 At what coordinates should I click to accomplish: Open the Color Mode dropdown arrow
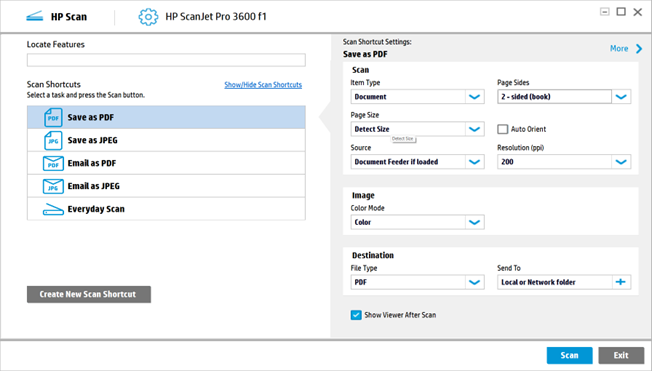pyautogui.click(x=474, y=222)
